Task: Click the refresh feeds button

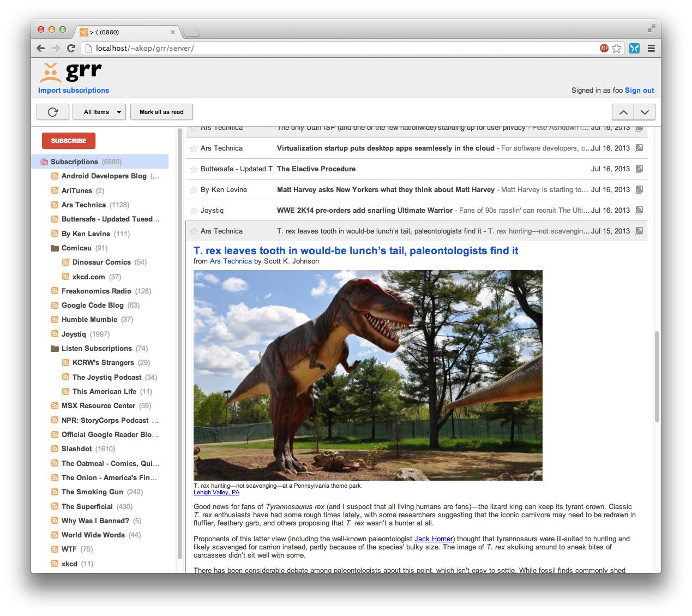Action: 53,112
